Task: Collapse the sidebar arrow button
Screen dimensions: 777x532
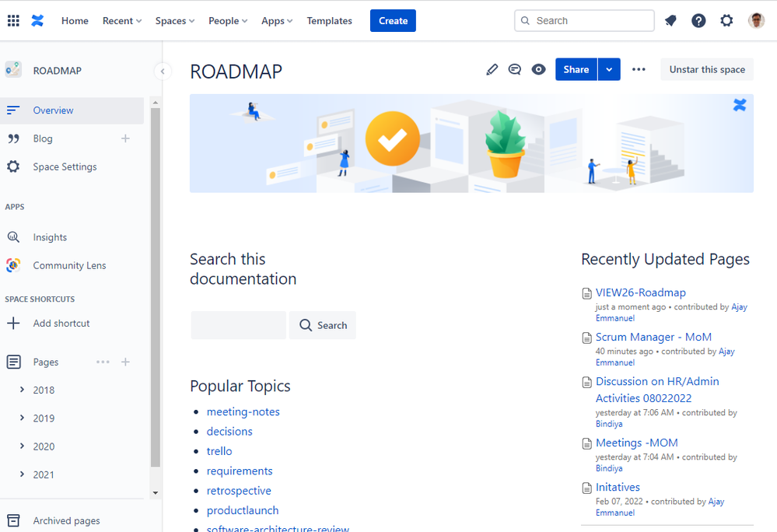Action: pos(163,72)
